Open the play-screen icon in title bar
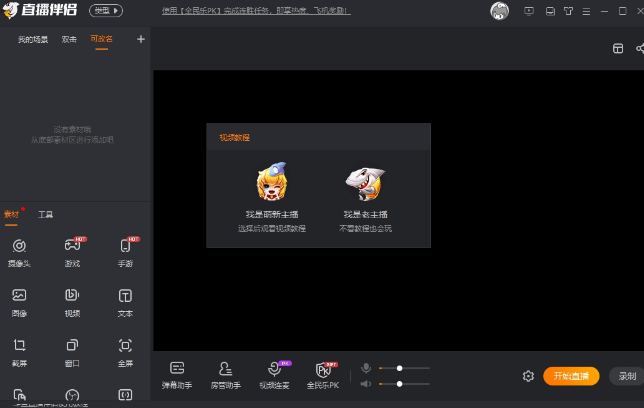The image size is (644, 408). coord(529,11)
